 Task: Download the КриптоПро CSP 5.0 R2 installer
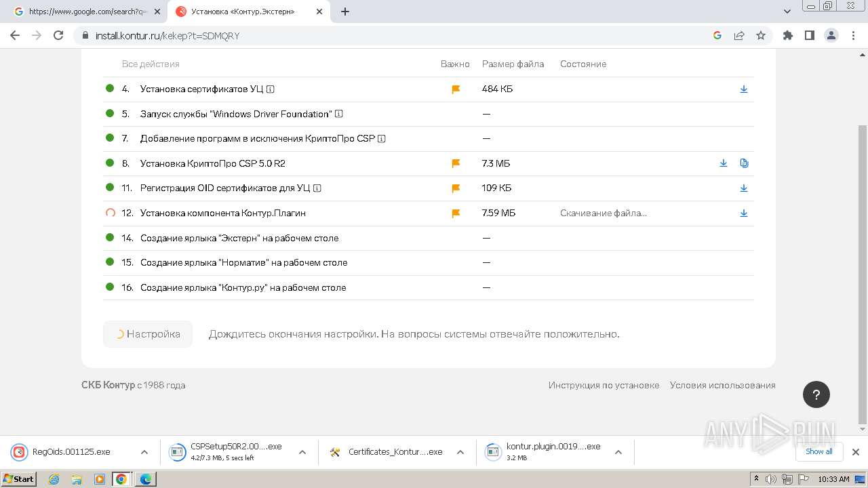724,163
